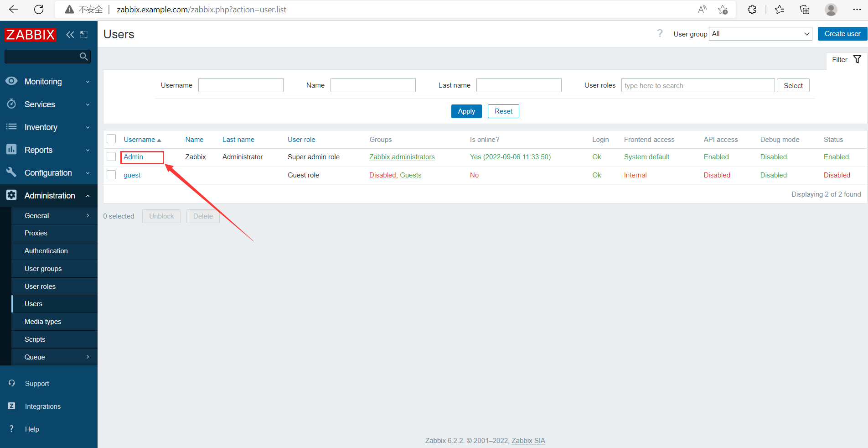Click the Support headset icon
This screenshot has height=448, width=868.
click(x=12, y=383)
